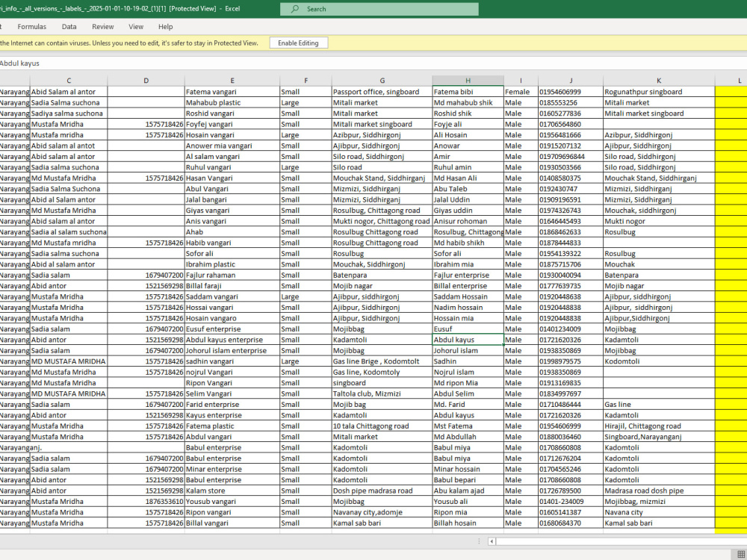The height and width of the screenshot is (560, 747).
Task: Select column G header
Action: click(x=382, y=81)
